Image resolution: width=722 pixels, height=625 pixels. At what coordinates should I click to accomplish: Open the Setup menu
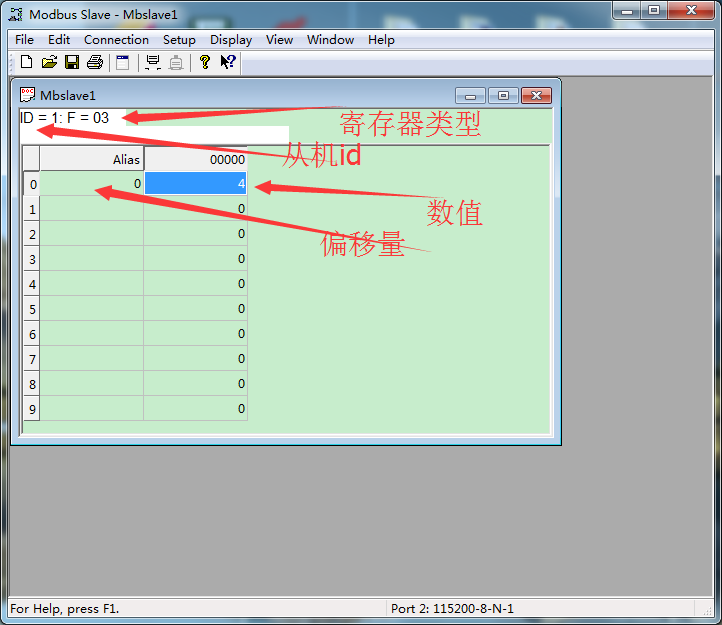pos(179,40)
